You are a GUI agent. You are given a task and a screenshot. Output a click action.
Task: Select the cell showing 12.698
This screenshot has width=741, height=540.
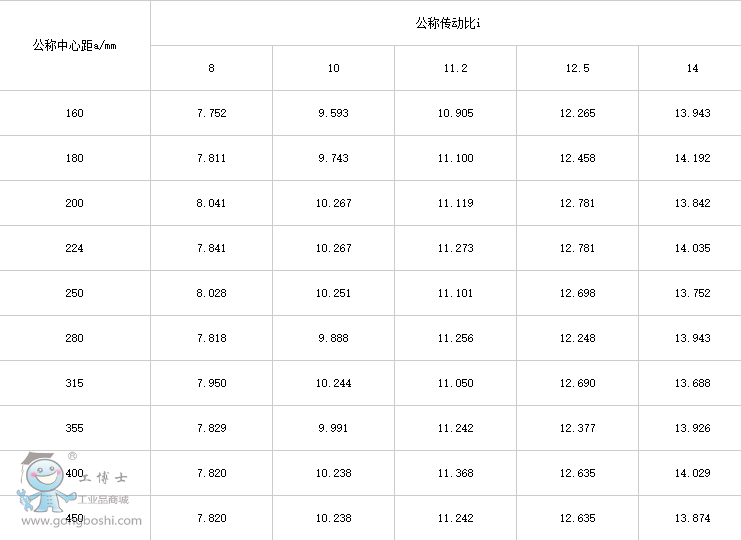click(x=577, y=293)
